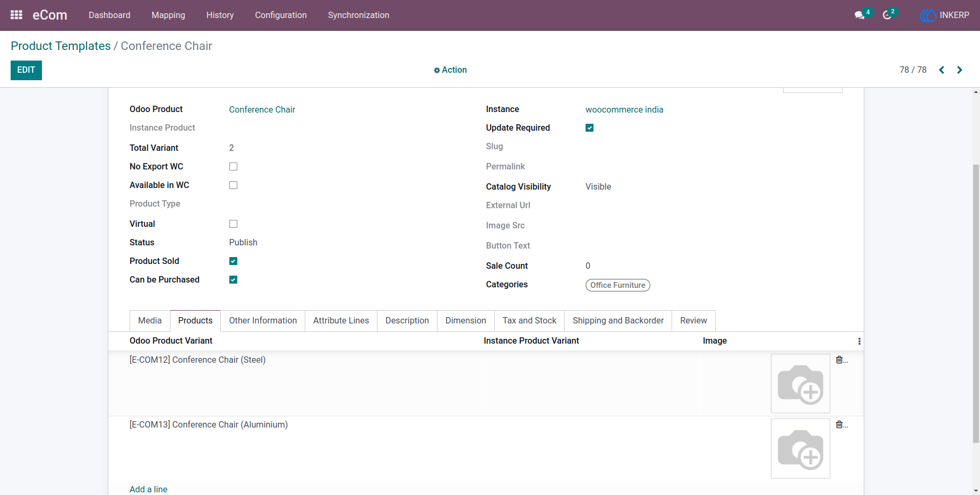
Task: Open the Action dropdown menu
Action: point(450,70)
